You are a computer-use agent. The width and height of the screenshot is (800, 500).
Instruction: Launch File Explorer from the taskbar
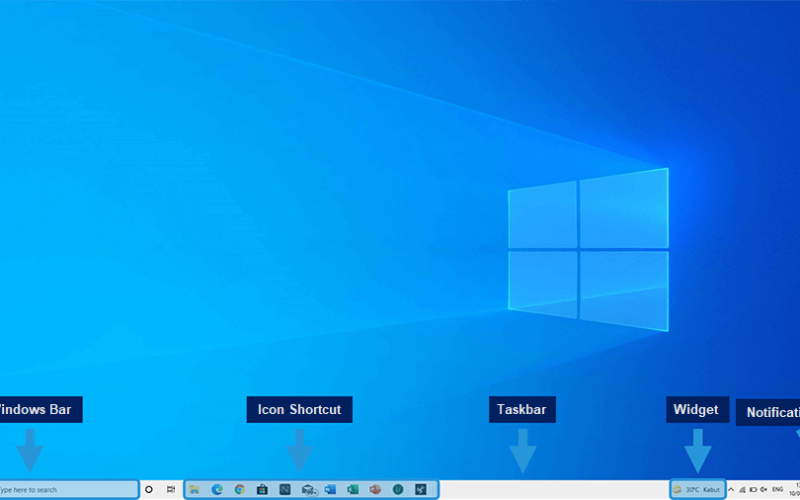[x=194, y=489]
